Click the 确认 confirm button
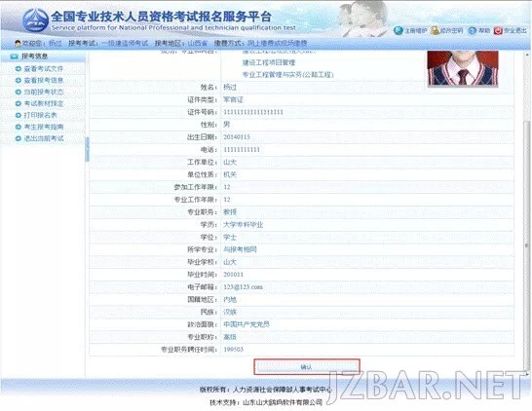The image size is (532, 411). 307,366
